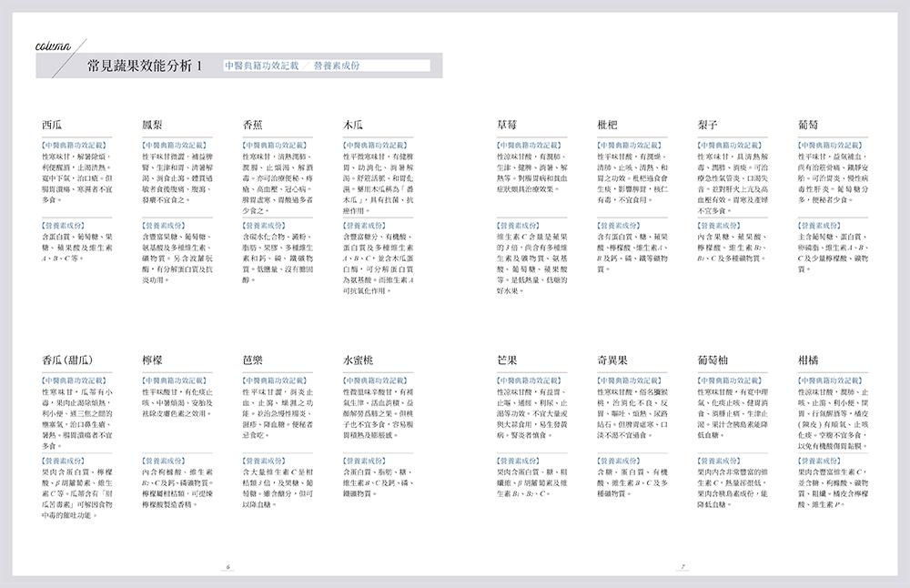Click the 水蜜桃 heading
This screenshot has height=588, width=910.
click(358, 360)
